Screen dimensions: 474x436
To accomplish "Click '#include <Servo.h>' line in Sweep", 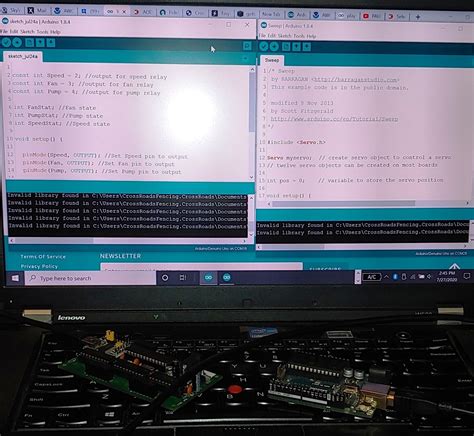I will [296, 142].
